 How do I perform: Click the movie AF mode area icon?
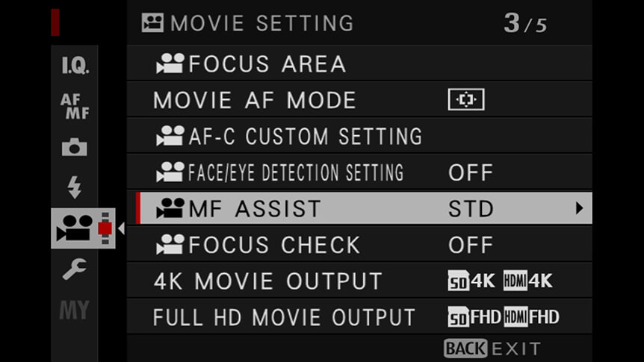[466, 99]
